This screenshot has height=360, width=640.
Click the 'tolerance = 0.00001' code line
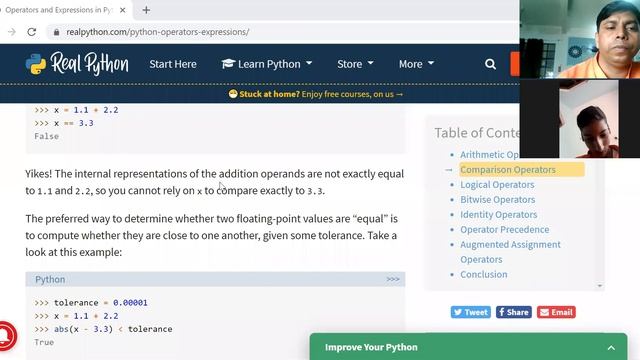(x=91, y=303)
